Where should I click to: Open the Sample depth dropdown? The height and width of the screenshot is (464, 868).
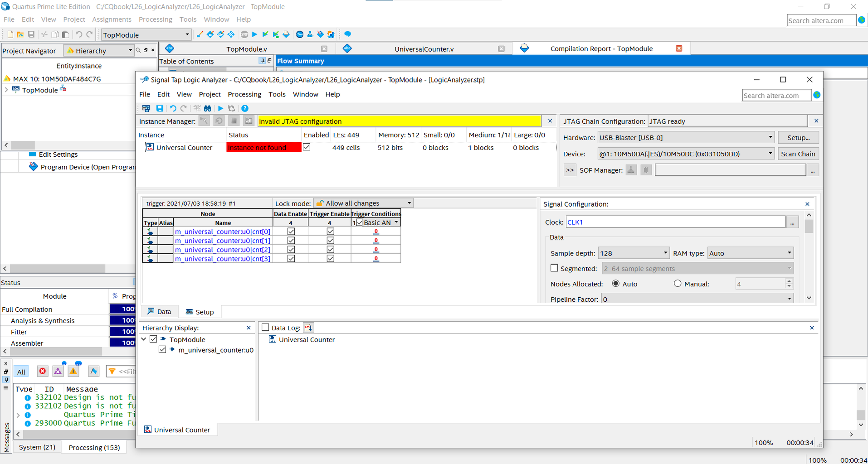[x=633, y=253]
